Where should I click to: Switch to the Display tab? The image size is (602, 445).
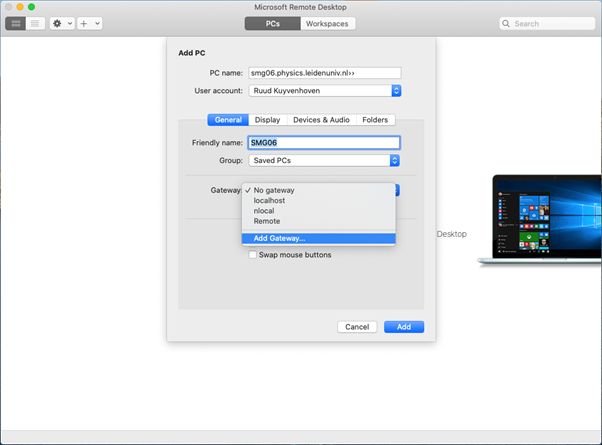pos(267,120)
